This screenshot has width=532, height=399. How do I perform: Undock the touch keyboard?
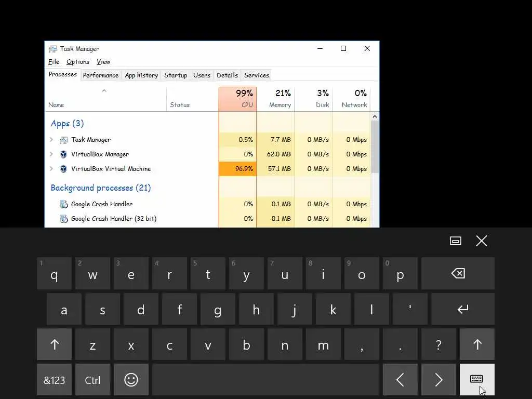tap(455, 241)
